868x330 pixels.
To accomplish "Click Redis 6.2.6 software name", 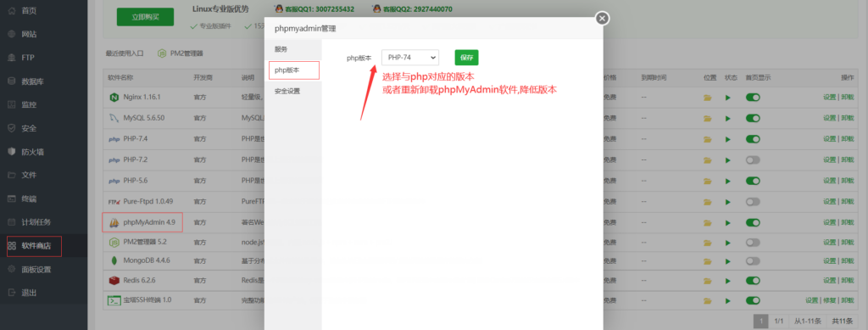I will (140, 280).
